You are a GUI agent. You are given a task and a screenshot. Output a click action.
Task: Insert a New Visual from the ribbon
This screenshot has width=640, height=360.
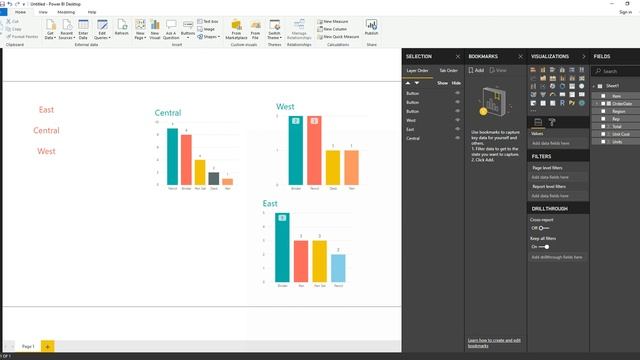pos(155,29)
